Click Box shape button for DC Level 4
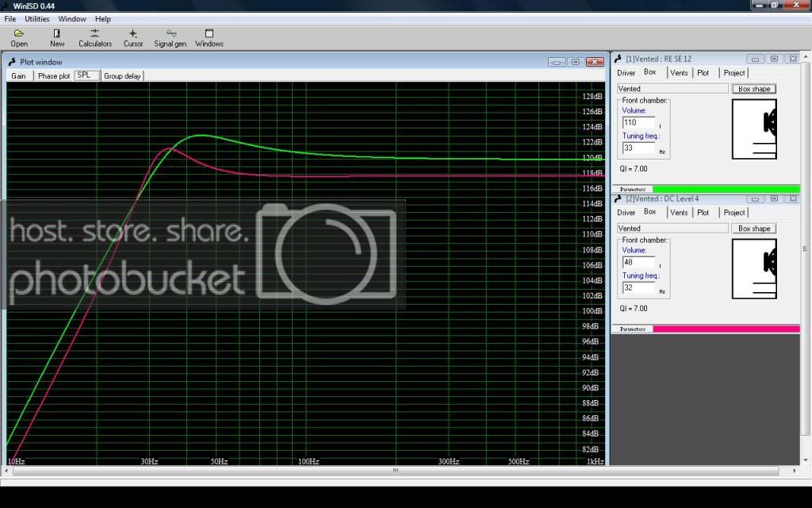The width and height of the screenshot is (812, 508). [x=754, y=228]
